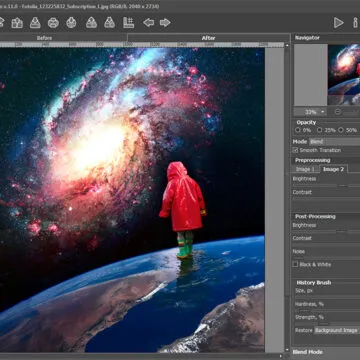Click the printer icon in the toolbar
The width and height of the screenshot is (360, 360).
pyautogui.click(x=53, y=23)
